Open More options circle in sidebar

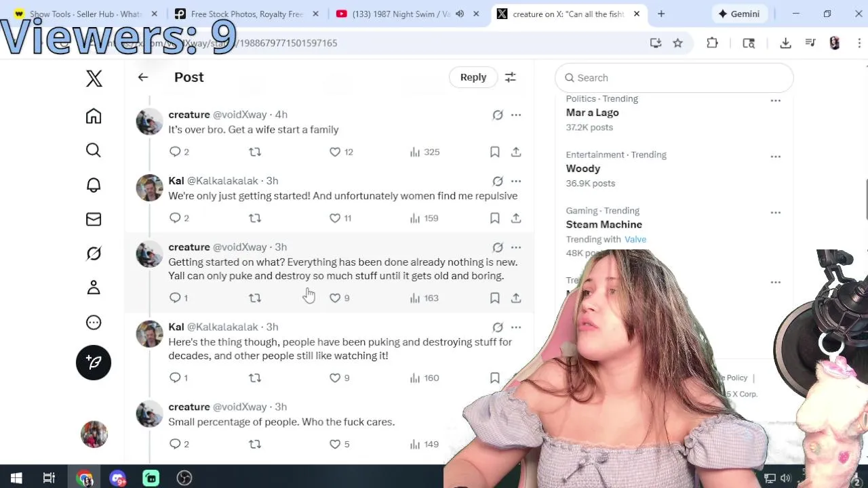pyautogui.click(x=94, y=323)
